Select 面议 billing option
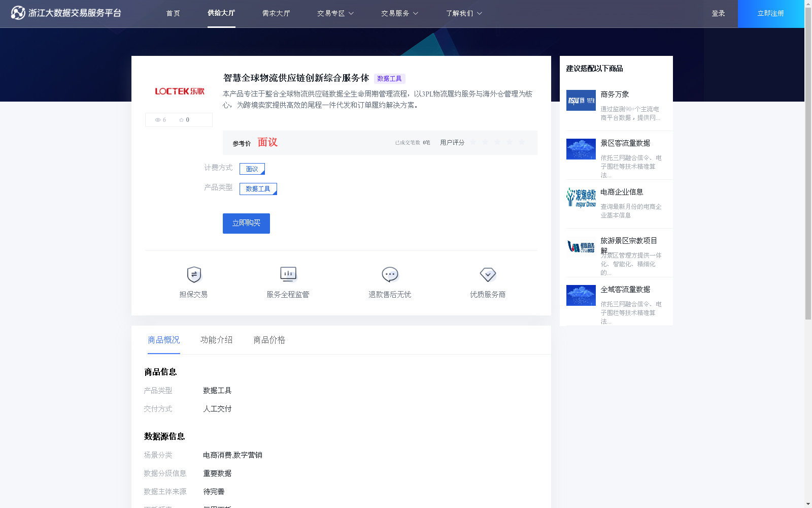This screenshot has height=508, width=812. point(252,169)
